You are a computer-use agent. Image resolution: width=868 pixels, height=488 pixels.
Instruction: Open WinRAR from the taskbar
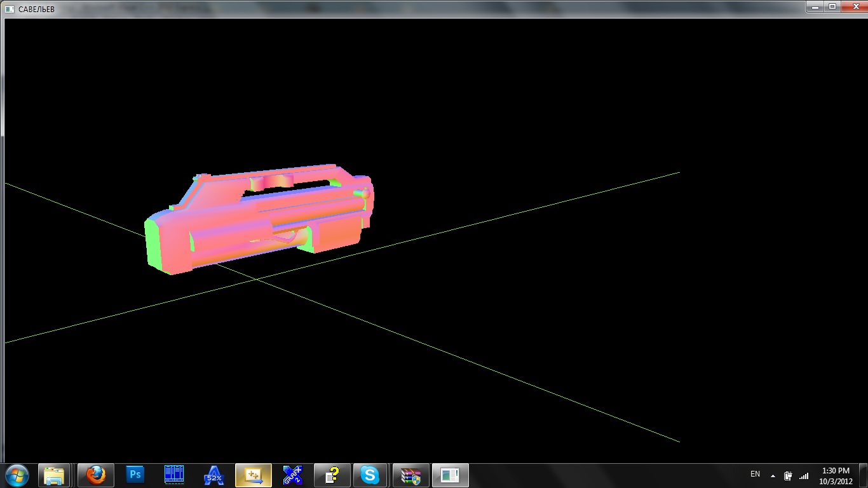(x=411, y=475)
